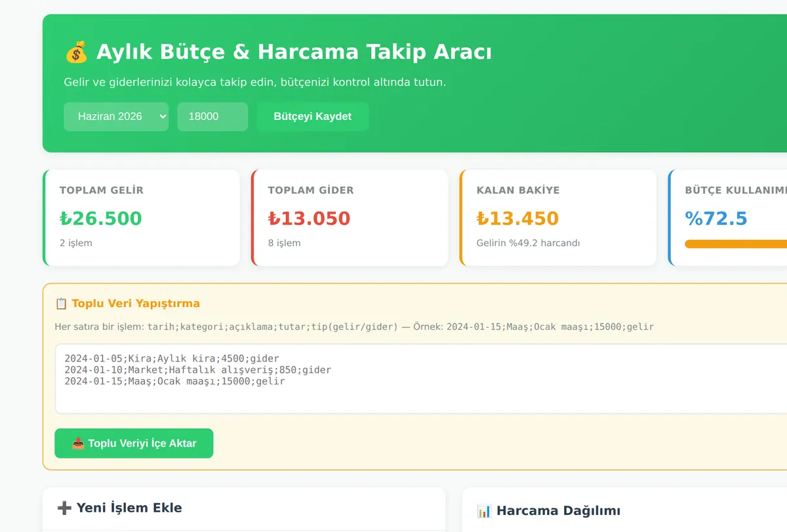Click the Harcama Dağılımı heading
The height and width of the screenshot is (532, 787).
(x=558, y=511)
